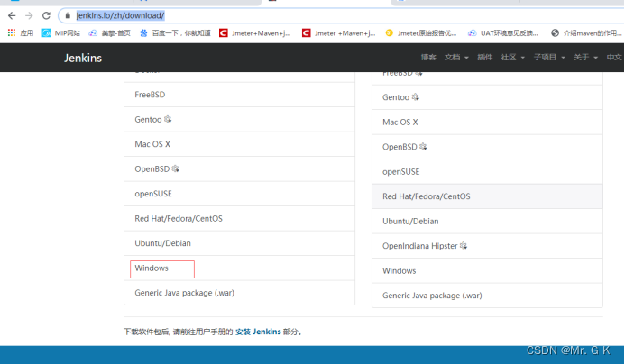Click the browser forward arrow

(x=29, y=15)
